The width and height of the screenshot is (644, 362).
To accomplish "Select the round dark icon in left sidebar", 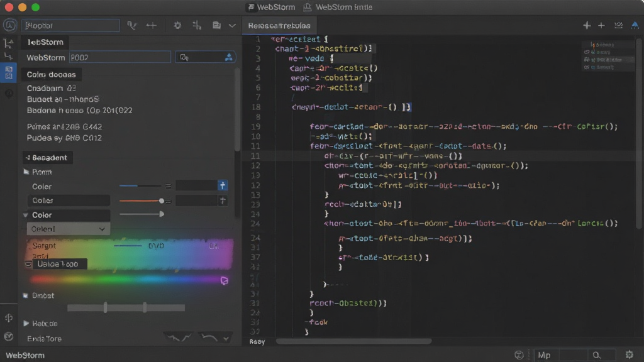I will pos(9,94).
